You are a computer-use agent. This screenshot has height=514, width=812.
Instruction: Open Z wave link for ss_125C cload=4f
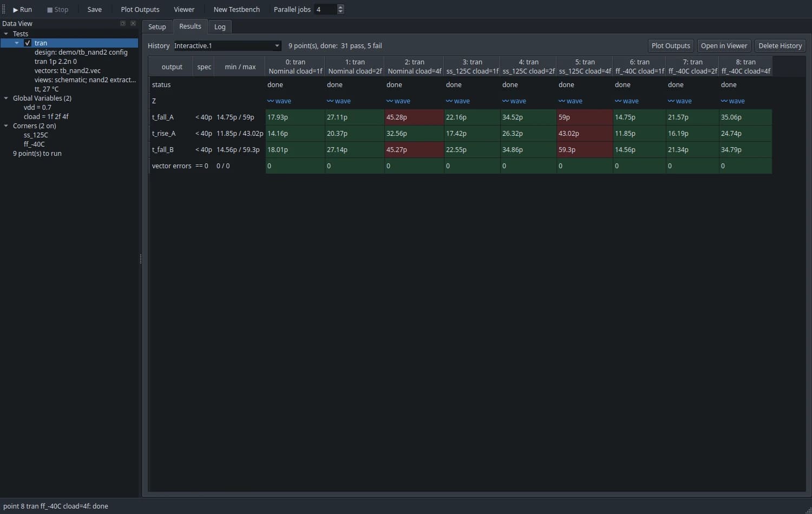[x=571, y=101]
